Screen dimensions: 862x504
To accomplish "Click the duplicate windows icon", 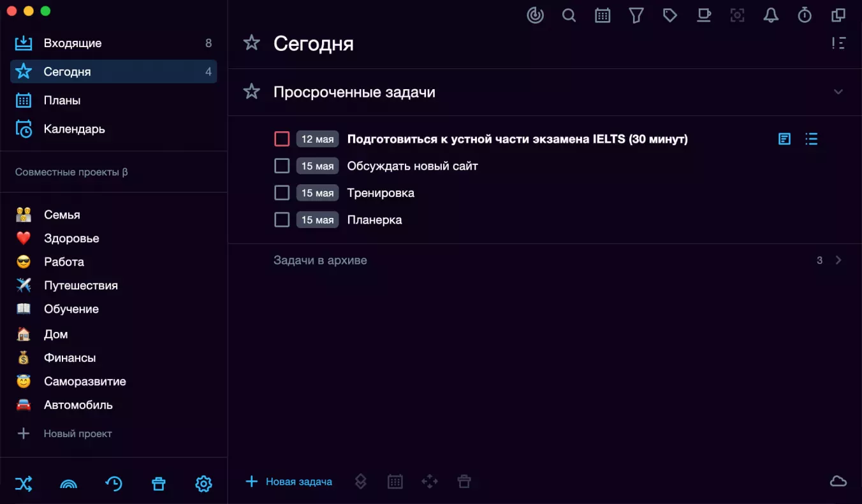I will tap(838, 15).
